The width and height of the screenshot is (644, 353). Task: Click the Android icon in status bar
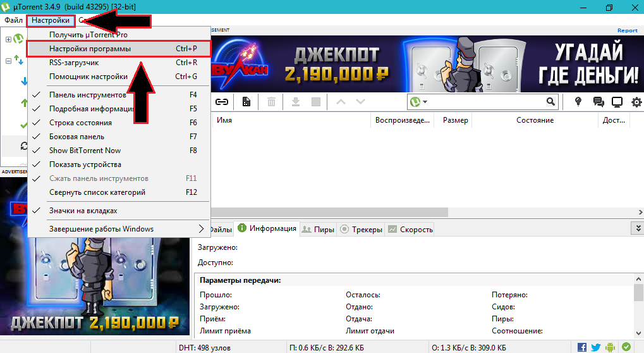[611, 347]
